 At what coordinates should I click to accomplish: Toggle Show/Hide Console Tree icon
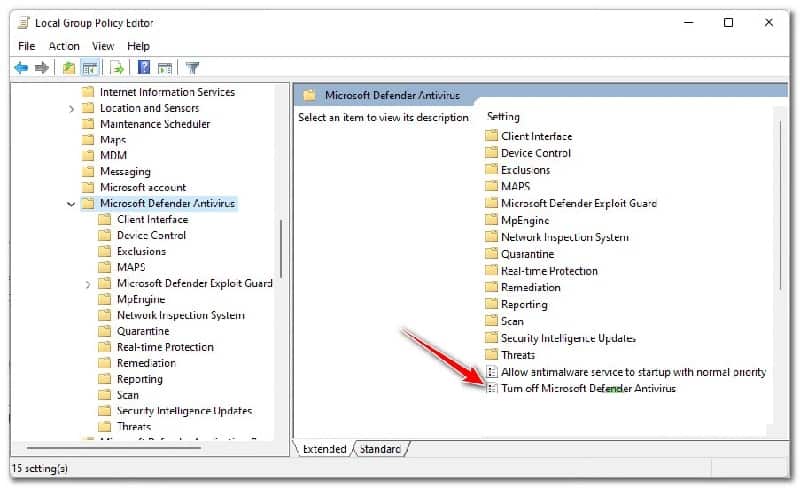pyautogui.click(x=90, y=67)
